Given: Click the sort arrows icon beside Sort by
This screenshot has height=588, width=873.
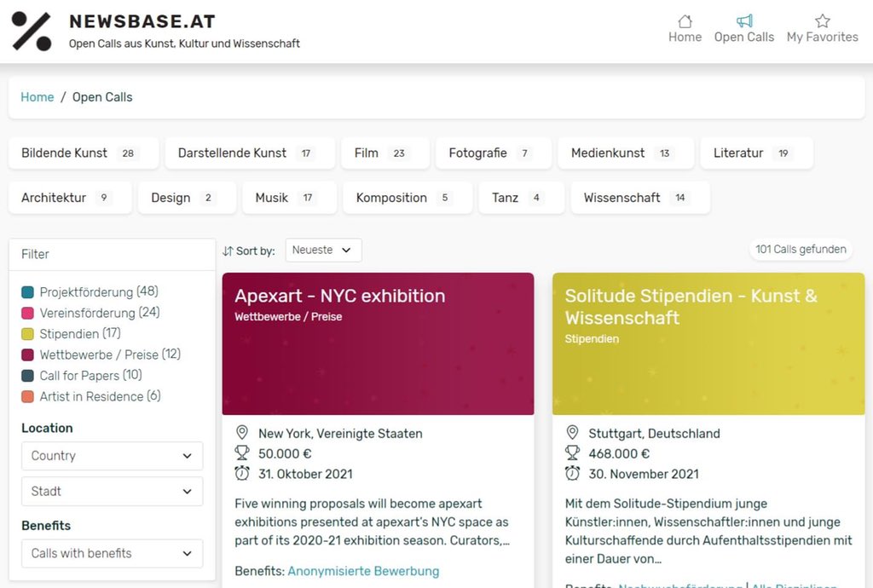Looking at the screenshot, I should pos(227,251).
